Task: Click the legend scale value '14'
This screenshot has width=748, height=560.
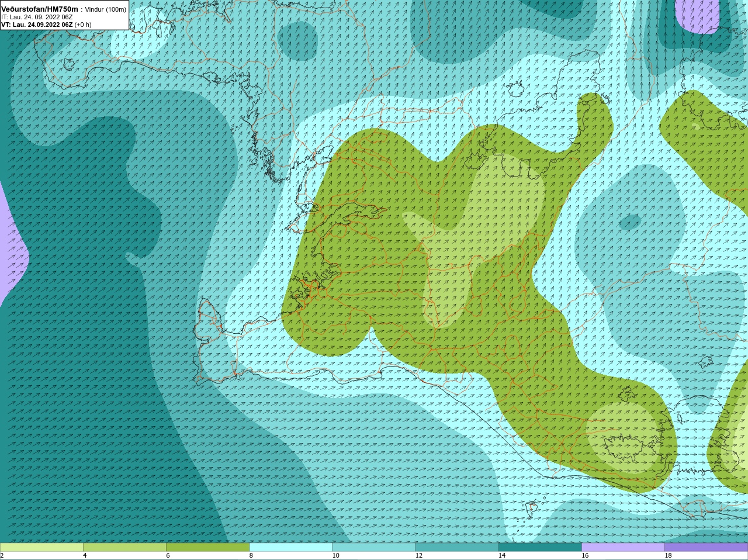Action: tap(501, 556)
